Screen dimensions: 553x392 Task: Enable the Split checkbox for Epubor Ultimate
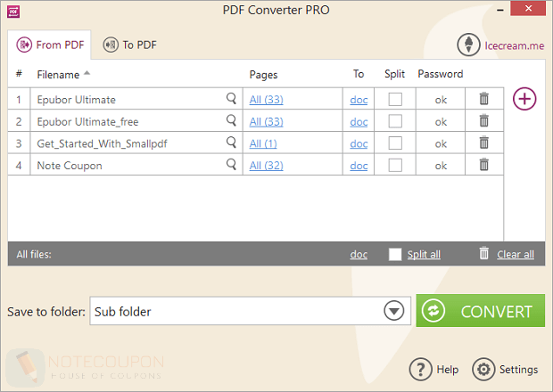click(395, 99)
